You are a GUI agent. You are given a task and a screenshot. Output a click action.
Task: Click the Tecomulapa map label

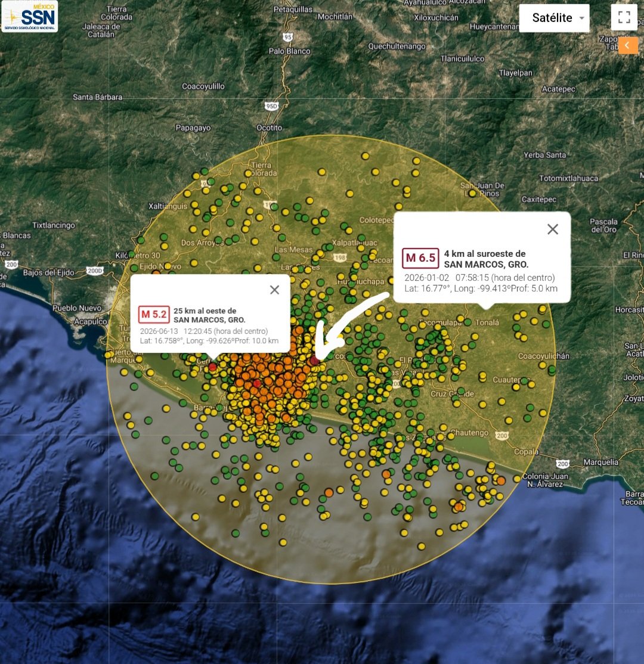[x=440, y=322]
